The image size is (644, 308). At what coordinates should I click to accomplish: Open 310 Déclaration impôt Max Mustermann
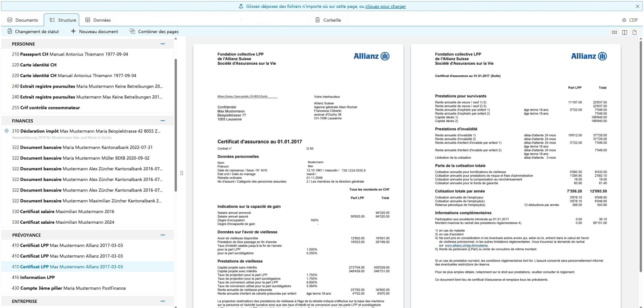click(88, 134)
